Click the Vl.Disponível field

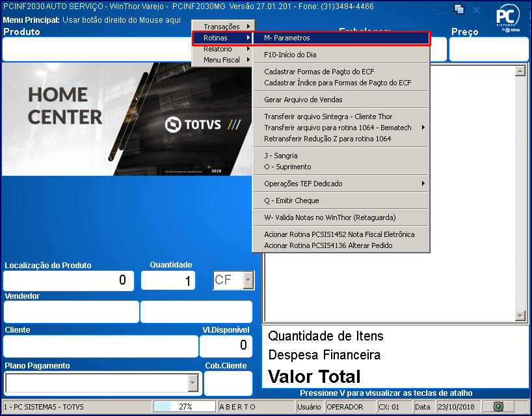tap(226, 346)
